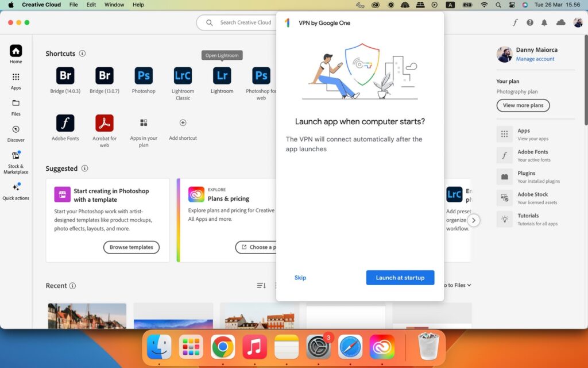
Task: Open the Lightroom Classic shortcut
Action: point(183,75)
